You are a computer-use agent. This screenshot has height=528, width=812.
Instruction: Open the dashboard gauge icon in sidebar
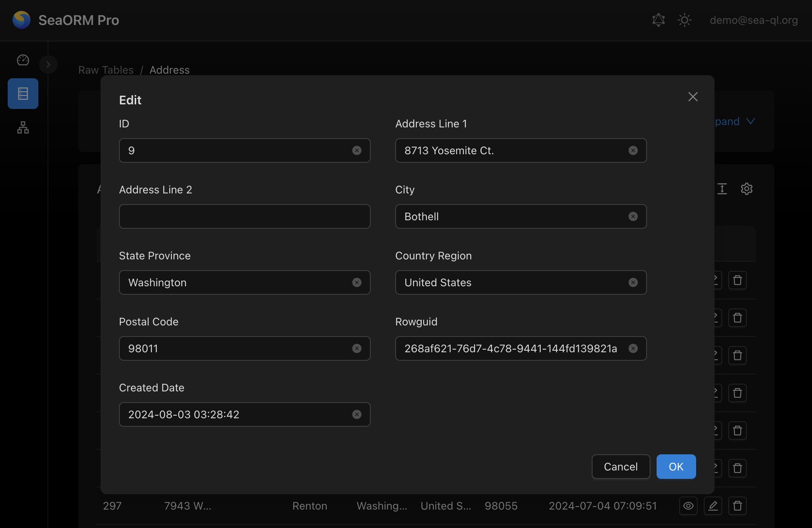23,60
